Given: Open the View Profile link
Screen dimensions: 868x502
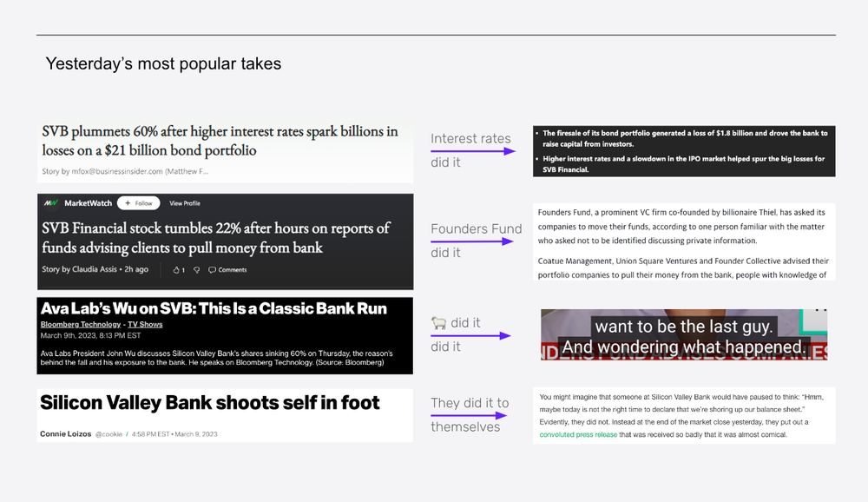Looking at the screenshot, I should [184, 203].
